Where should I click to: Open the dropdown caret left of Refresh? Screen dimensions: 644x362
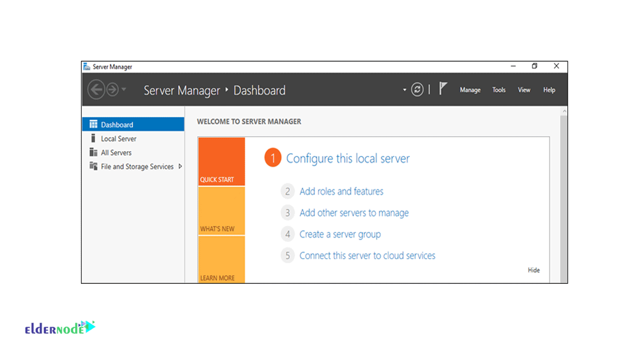tap(404, 90)
